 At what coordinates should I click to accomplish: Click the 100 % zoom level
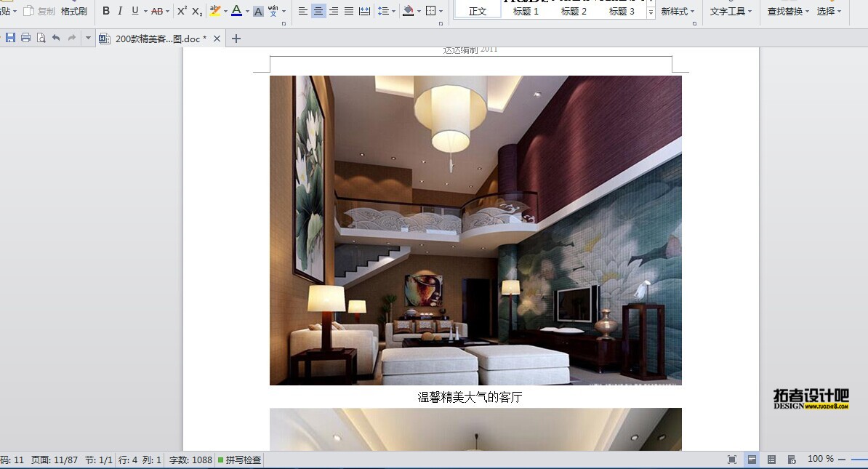[821, 459]
